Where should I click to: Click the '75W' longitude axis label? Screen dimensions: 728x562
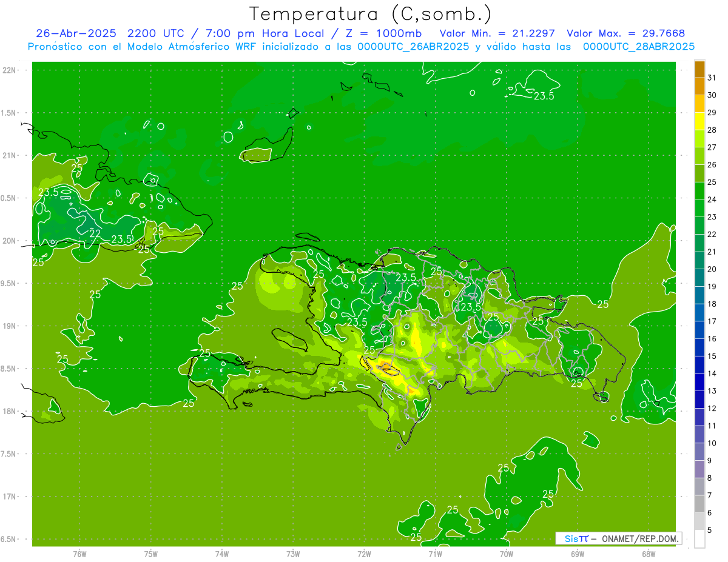coord(151,554)
